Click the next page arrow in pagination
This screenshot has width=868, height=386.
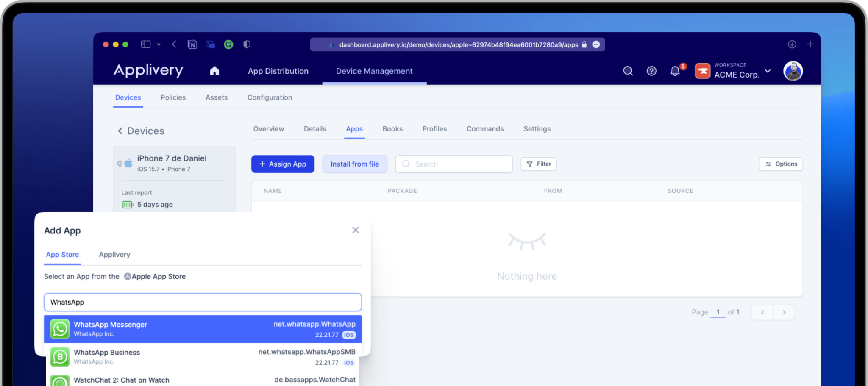[x=784, y=312]
